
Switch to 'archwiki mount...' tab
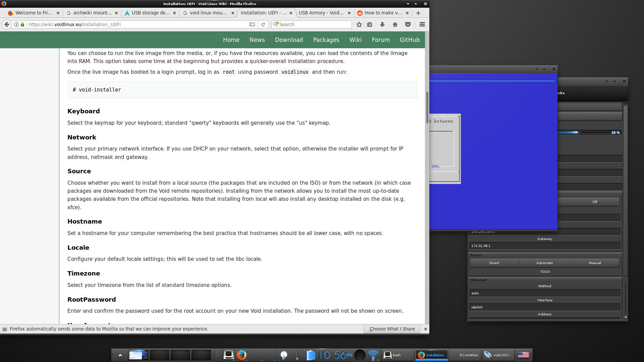tap(92, 13)
